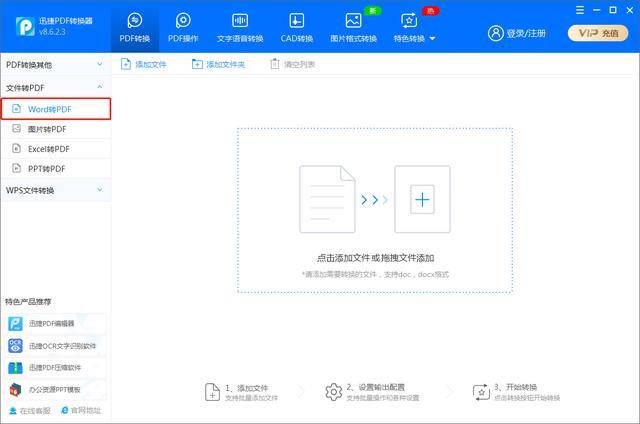This screenshot has width=640, height=424.
Task: Click the 特色产品推荐 heading
Action: (28, 302)
